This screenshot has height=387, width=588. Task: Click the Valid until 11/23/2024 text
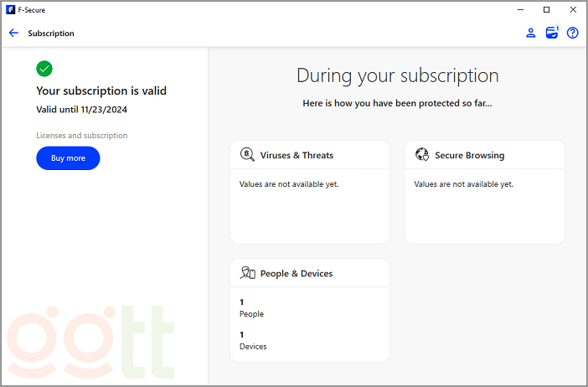pos(82,110)
